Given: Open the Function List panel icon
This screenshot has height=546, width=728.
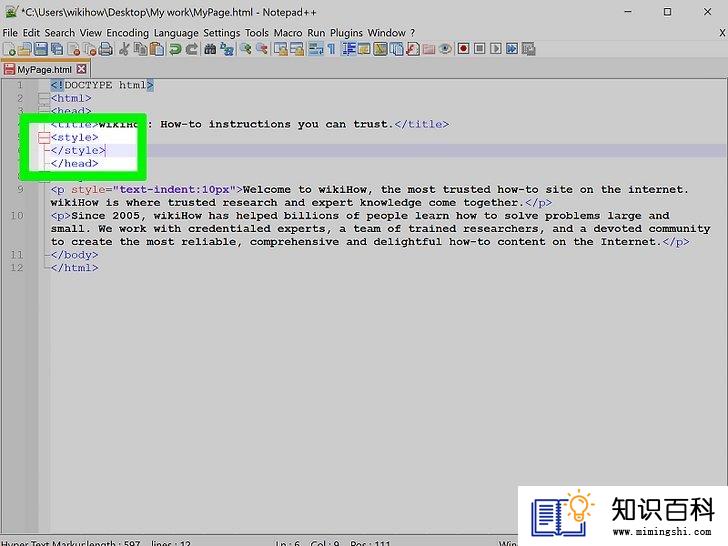Looking at the screenshot, I should click(x=413, y=49).
